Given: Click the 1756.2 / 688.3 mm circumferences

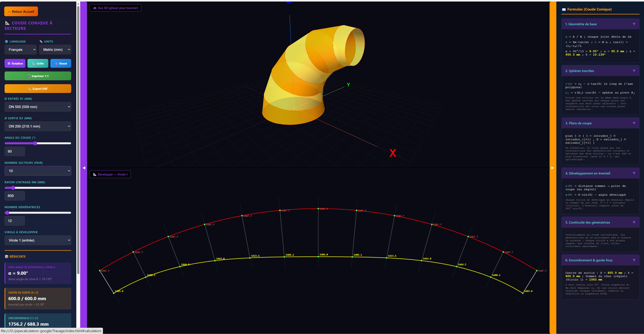Looking at the screenshot, I should pyautogui.click(x=28, y=324).
